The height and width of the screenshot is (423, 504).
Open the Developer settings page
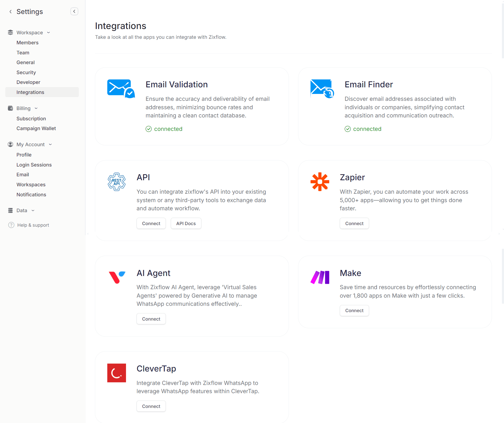coord(28,82)
